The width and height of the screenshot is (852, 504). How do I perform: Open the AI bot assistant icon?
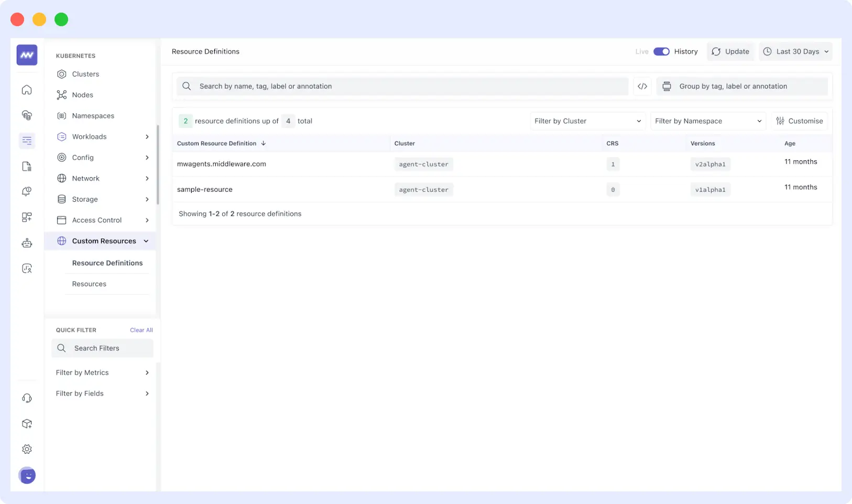pos(26,243)
